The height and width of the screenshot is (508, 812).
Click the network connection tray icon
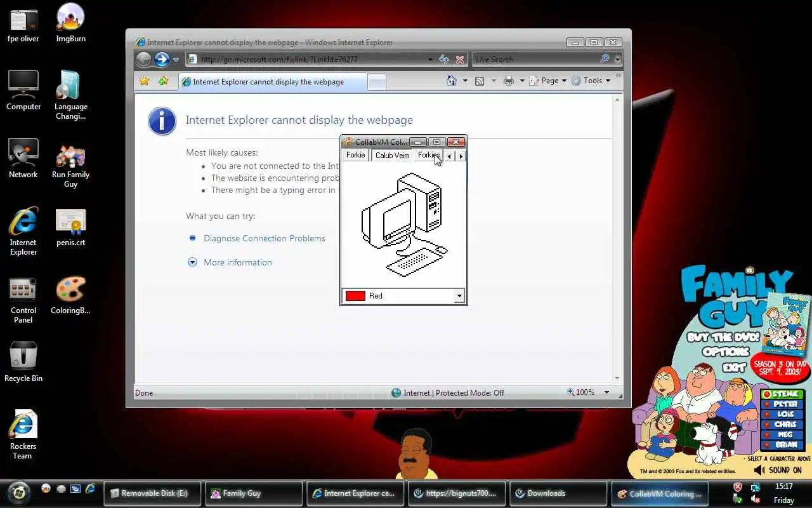click(x=756, y=487)
